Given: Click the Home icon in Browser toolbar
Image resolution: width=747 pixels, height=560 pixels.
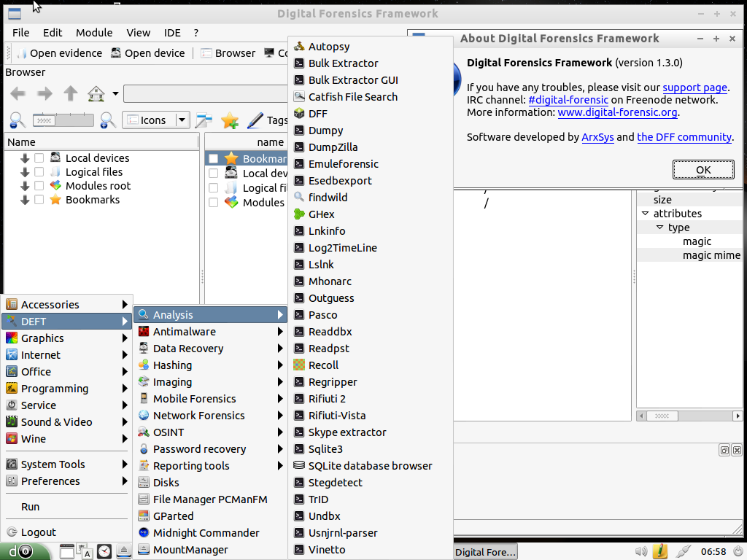Looking at the screenshot, I should 96,93.
